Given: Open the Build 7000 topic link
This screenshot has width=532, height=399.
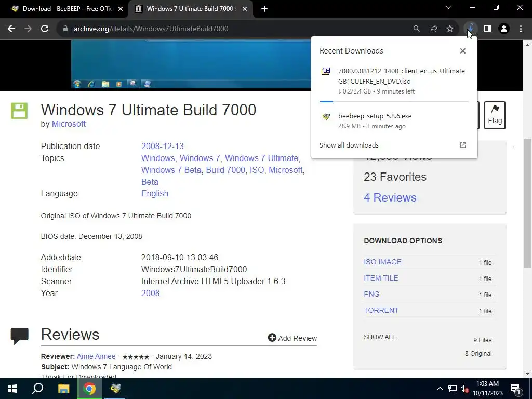Looking at the screenshot, I should 225,170.
